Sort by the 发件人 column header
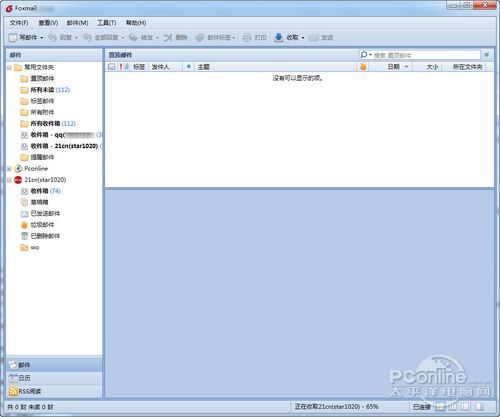Screen dimensions: 500x417 pos(165,67)
